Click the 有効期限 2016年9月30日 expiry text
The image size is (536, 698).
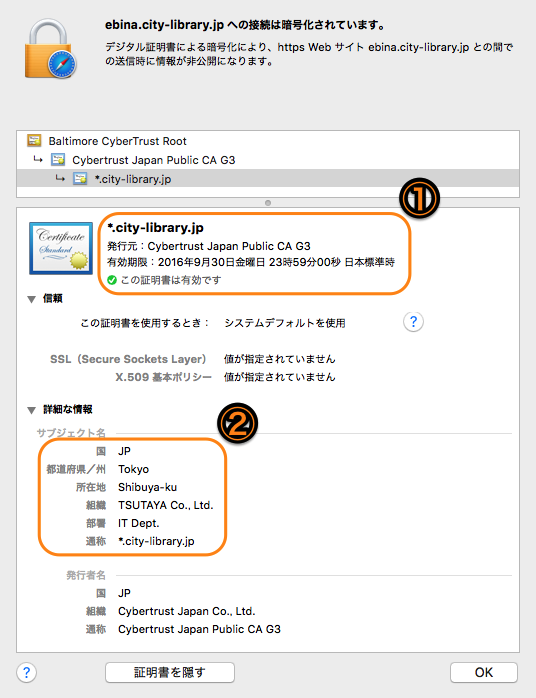pos(251,262)
